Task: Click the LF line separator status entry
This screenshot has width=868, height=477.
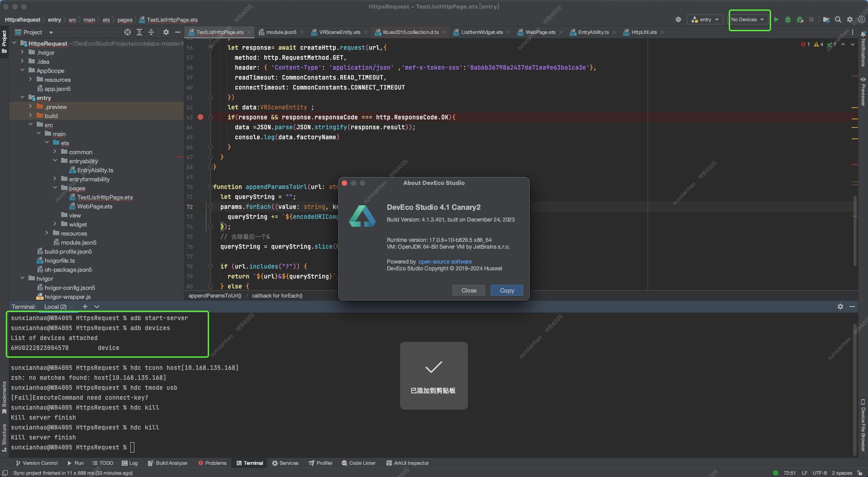Action: [805, 473]
